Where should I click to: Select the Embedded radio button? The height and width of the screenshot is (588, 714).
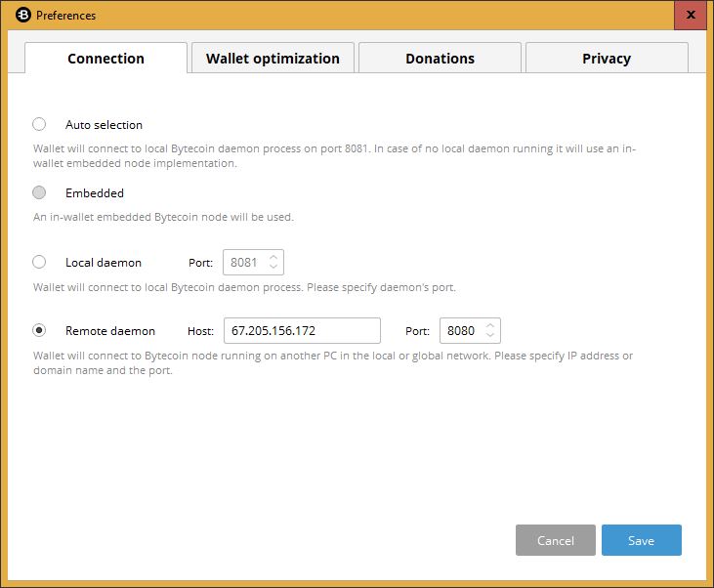click(x=39, y=192)
